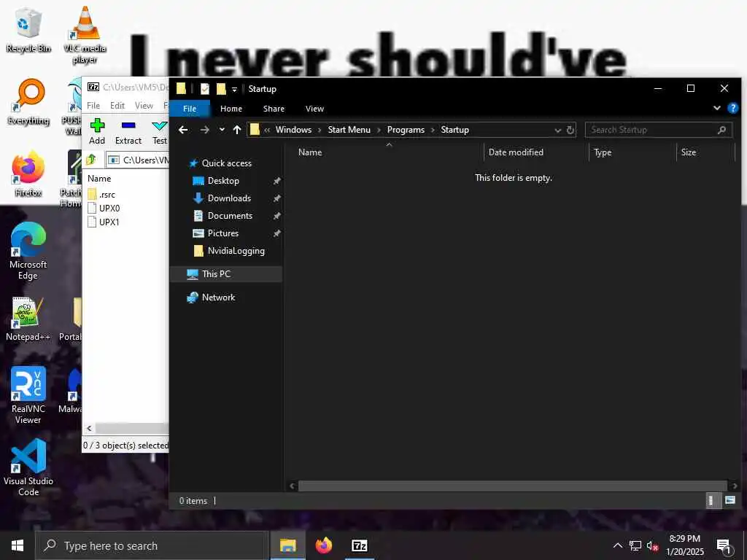The width and height of the screenshot is (747, 560).
Task: Switch Explorer to large icons view
Action: (729, 500)
